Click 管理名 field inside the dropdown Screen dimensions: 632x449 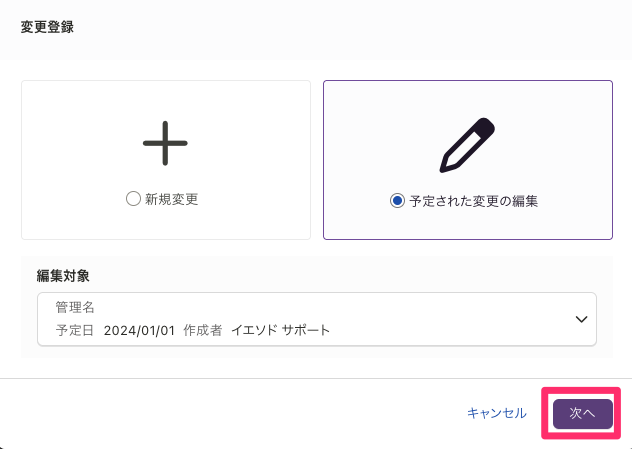click(75, 308)
